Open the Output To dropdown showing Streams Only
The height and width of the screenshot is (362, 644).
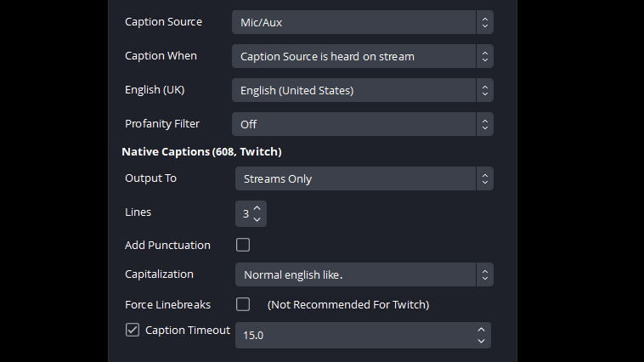pyautogui.click(x=364, y=178)
